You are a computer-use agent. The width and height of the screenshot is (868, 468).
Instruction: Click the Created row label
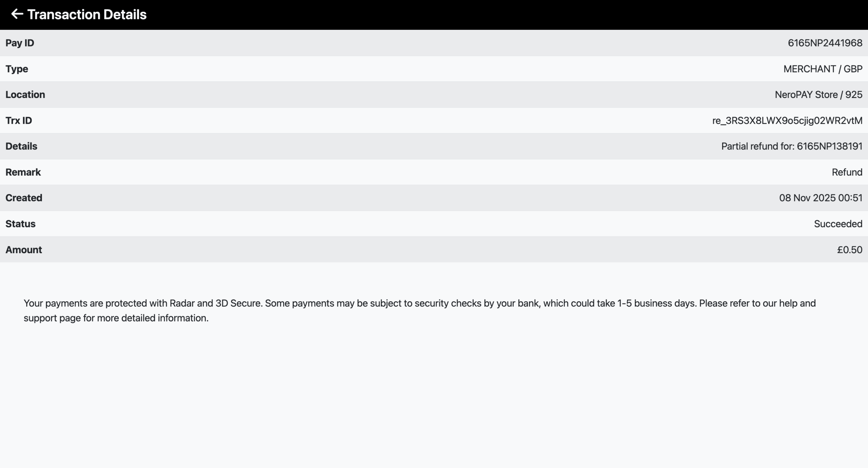point(24,198)
